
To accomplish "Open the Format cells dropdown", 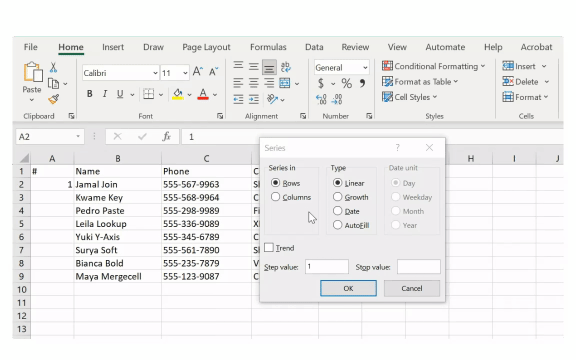I will pyautogui.click(x=546, y=97).
